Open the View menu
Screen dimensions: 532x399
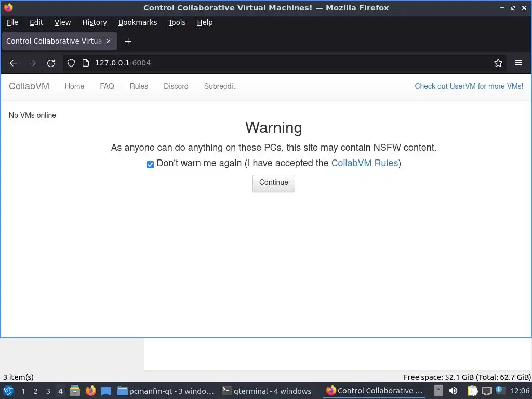62,22
